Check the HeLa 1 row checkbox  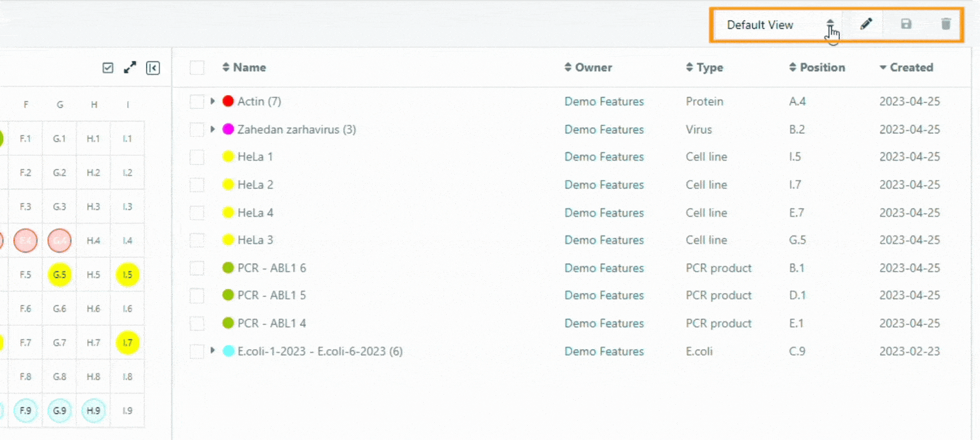(x=197, y=157)
